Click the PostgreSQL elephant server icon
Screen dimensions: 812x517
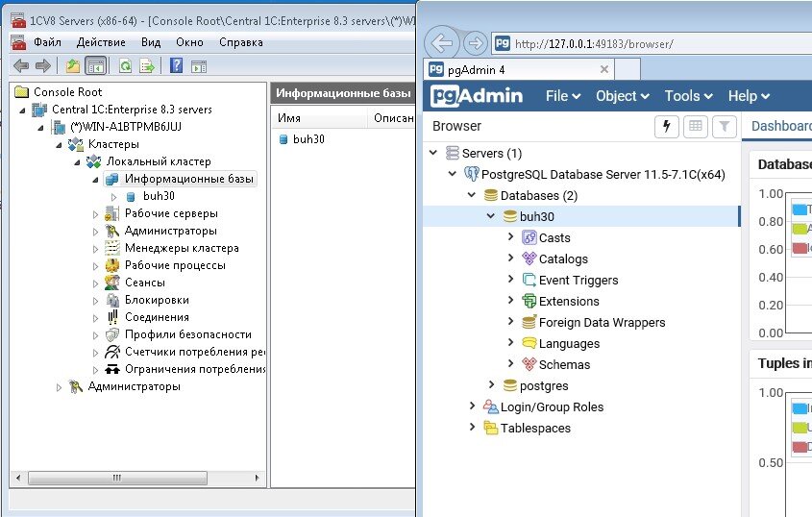(471, 174)
